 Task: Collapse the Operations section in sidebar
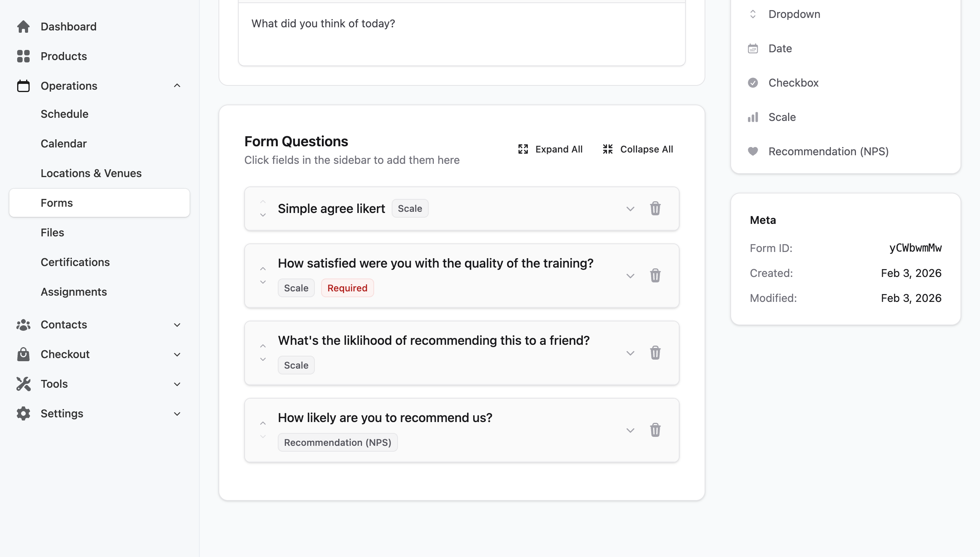[178, 85]
